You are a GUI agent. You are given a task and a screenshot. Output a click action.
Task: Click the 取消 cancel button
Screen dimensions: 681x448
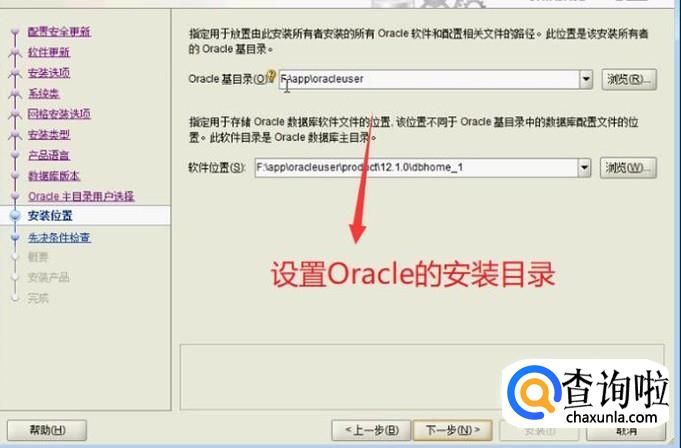pos(626,431)
